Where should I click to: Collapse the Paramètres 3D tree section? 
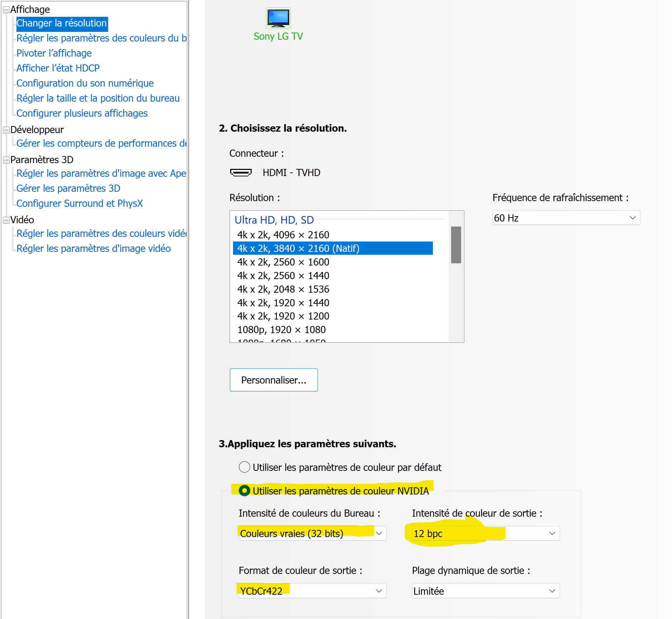point(6,160)
